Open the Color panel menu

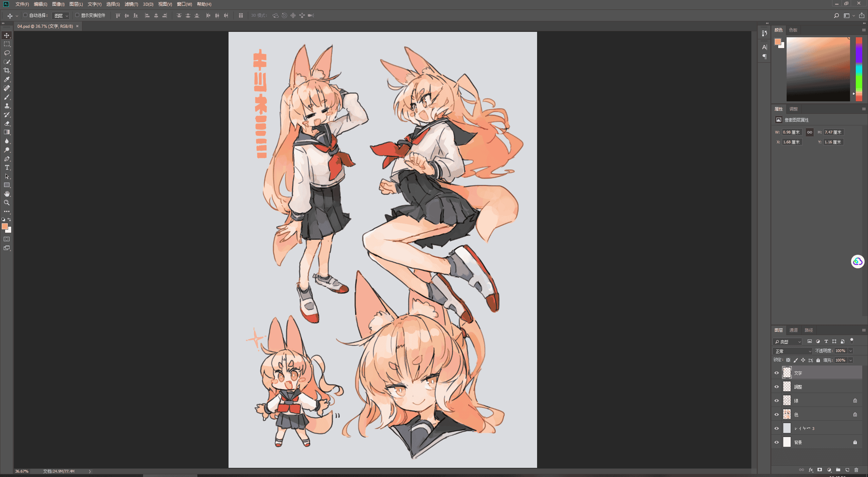864,30
